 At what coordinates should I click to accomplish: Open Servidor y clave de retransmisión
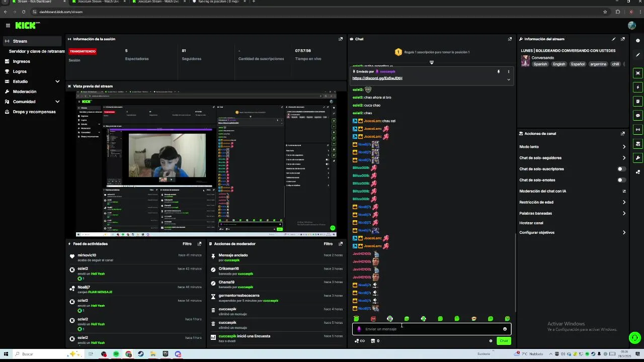37,51
